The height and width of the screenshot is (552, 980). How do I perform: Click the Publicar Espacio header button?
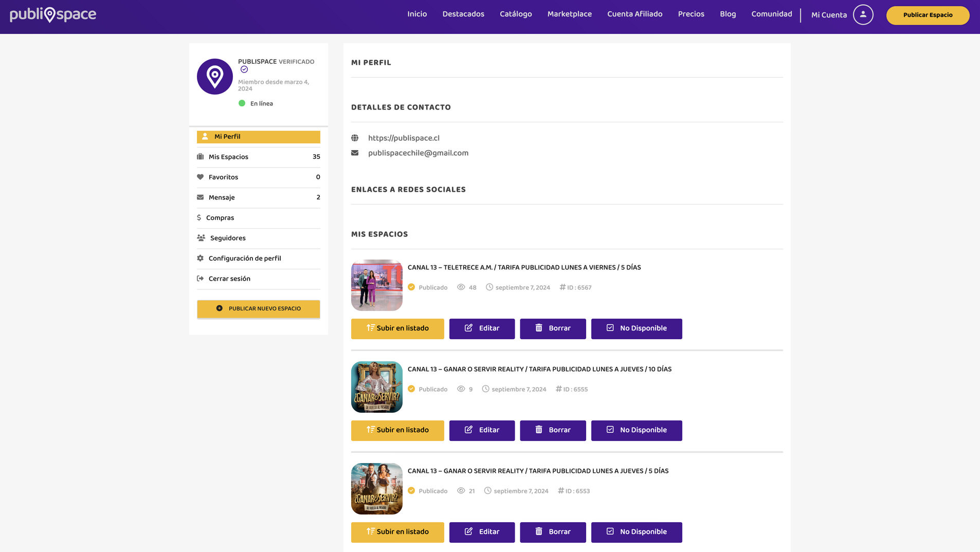(x=928, y=15)
